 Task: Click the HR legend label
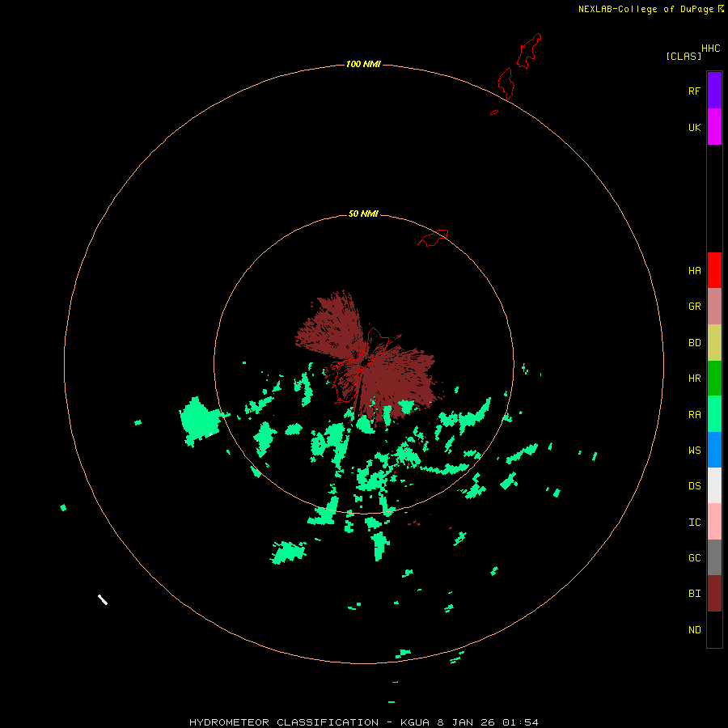[694, 379]
